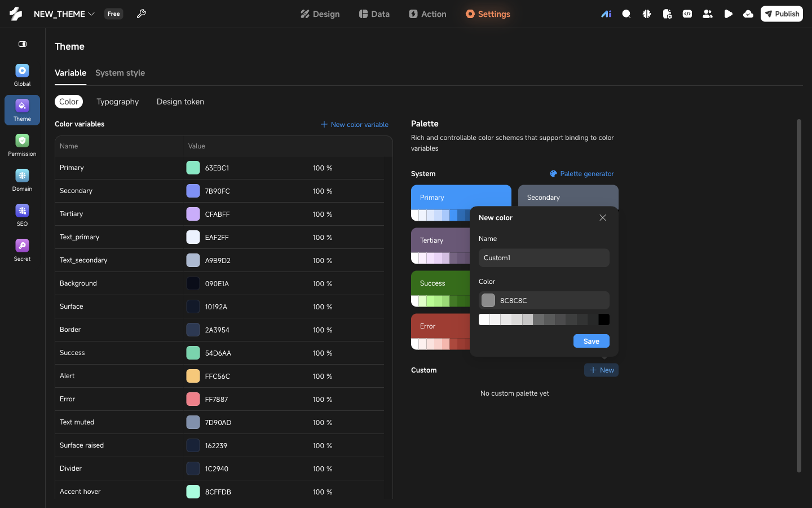Open the Primary variable color swatch

tap(193, 168)
